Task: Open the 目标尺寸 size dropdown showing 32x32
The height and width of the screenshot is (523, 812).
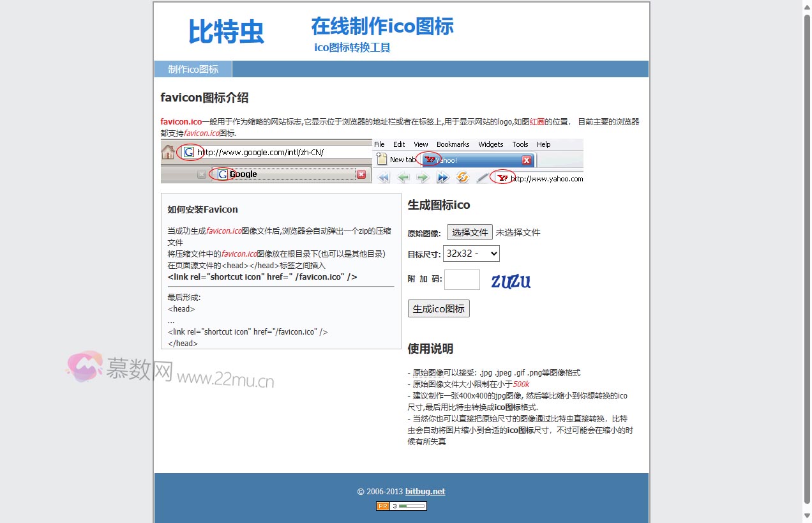Action: pos(471,253)
